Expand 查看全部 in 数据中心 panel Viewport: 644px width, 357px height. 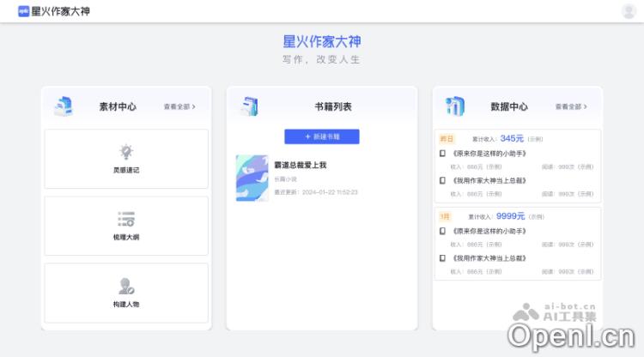[x=571, y=106]
